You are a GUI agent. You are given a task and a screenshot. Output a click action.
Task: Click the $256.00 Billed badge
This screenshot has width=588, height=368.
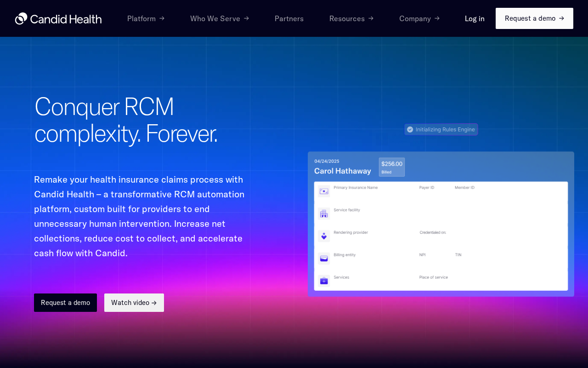[x=392, y=167]
